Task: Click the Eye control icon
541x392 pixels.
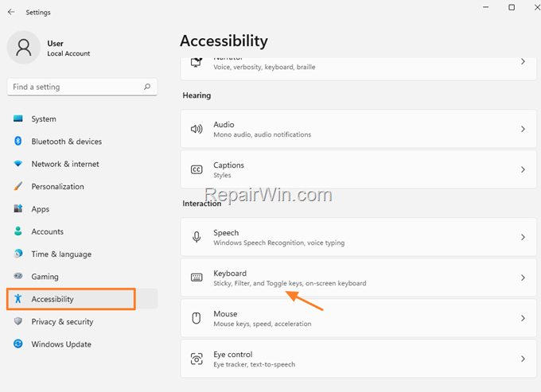Action: point(197,359)
